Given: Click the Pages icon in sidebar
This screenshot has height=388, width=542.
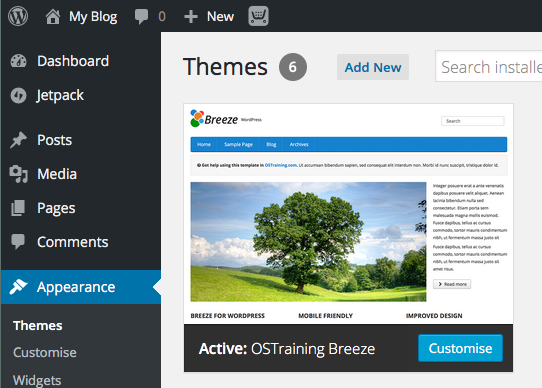Looking at the screenshot, I should point(18,208).
